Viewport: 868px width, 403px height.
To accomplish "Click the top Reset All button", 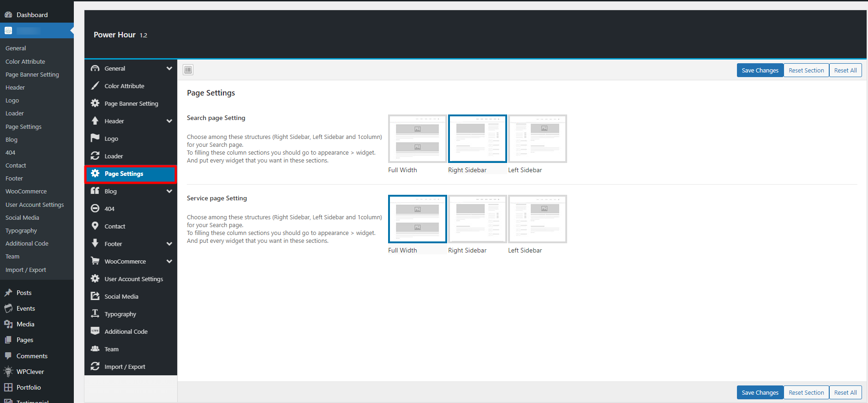I will click(845, 70).
